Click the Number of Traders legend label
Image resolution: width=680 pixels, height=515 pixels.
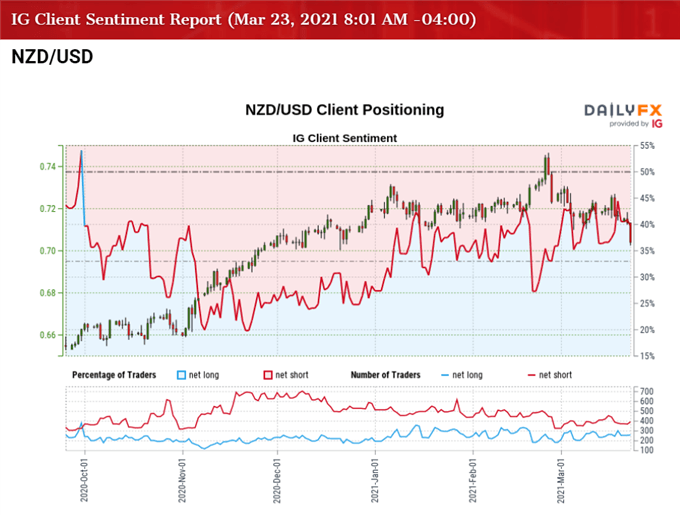[x=386, y=375]
